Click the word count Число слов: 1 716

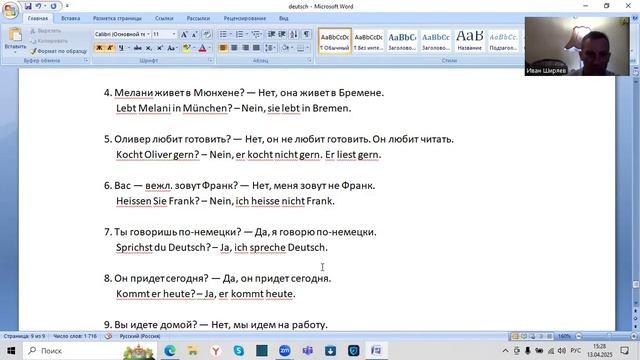[x=75, y=336]
